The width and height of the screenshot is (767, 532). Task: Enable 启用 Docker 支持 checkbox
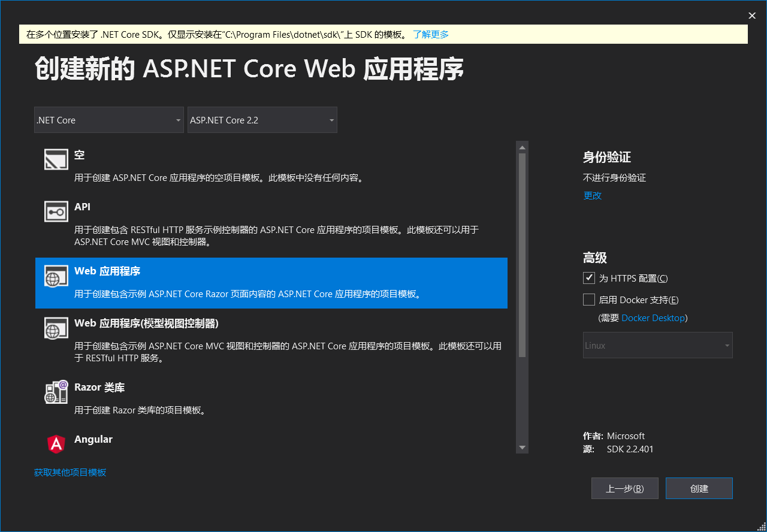tap(588, 300)
